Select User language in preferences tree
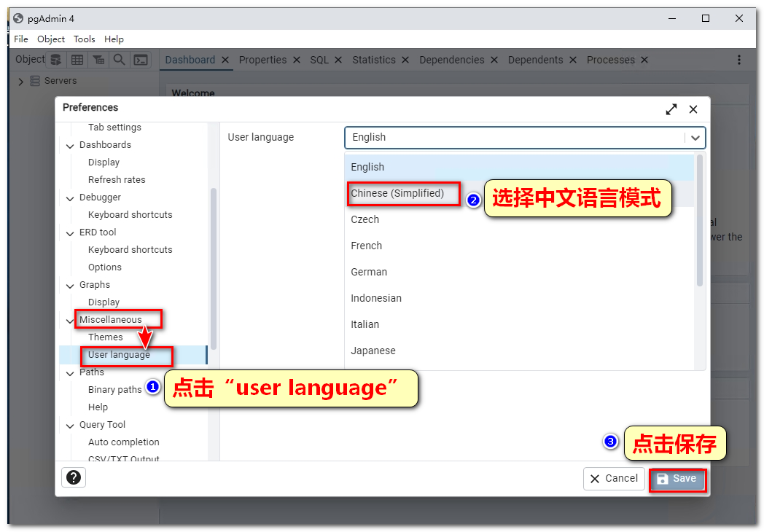This screenshot has width=764, height=532. (119, 355)
